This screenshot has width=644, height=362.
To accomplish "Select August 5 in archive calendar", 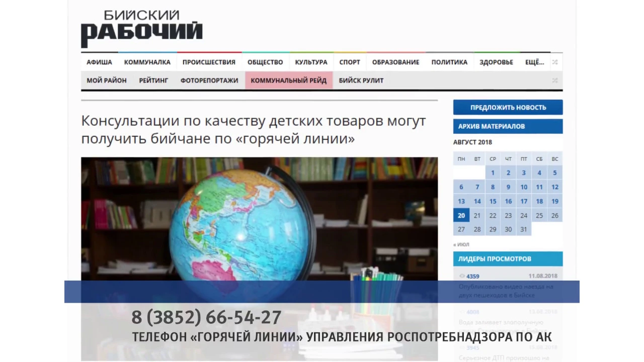I will (x=555, y=172).
